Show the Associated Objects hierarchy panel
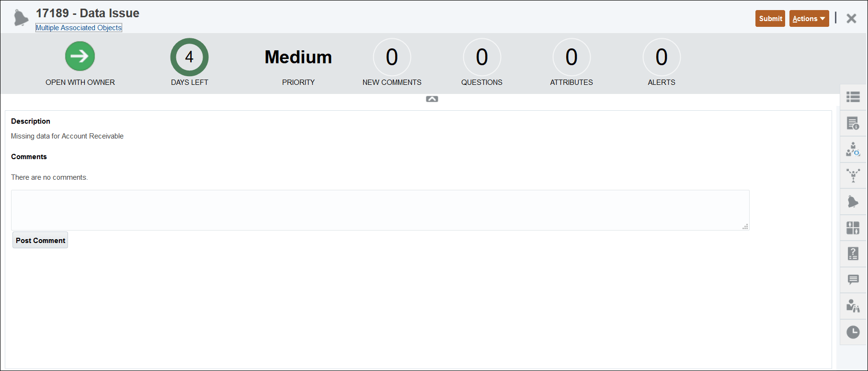The image size is (868, 371). click(x=853, y=175)
